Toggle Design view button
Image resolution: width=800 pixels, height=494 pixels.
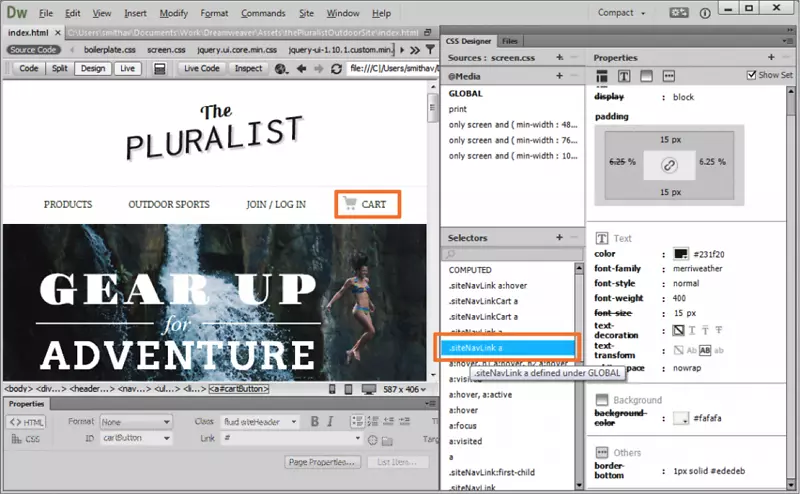coord(93,68)
